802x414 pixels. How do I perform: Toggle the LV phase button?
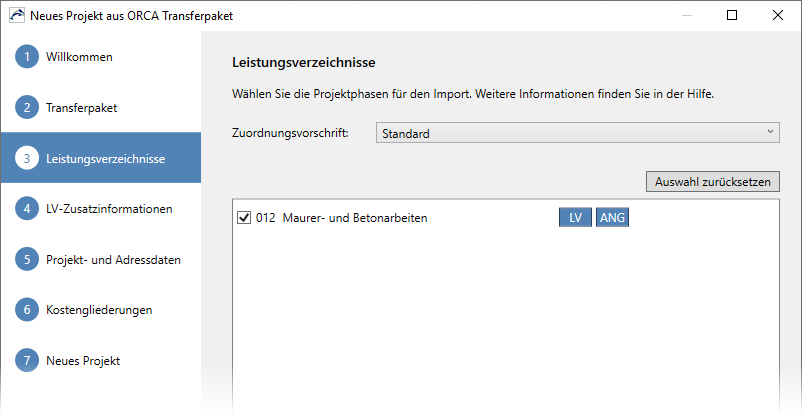[x=575, y=217]
